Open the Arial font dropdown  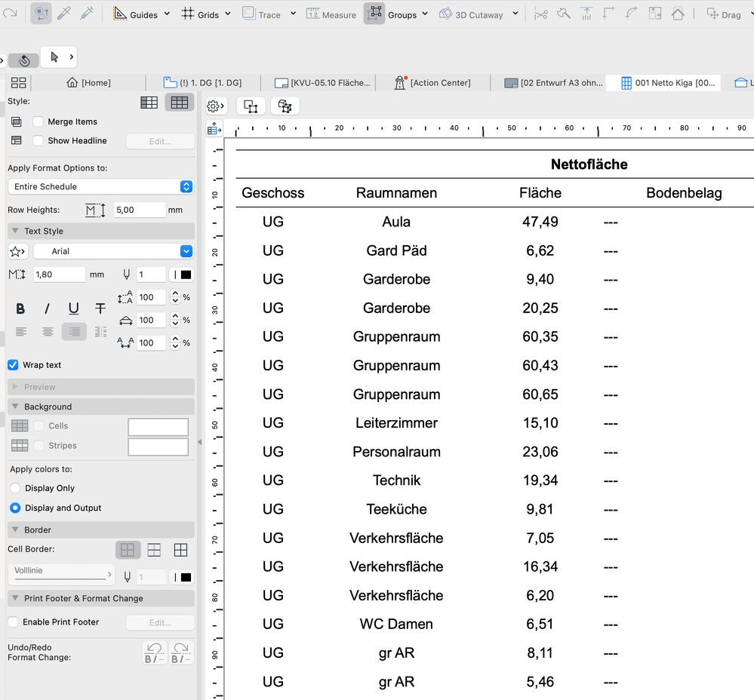[x=113, y=251]
